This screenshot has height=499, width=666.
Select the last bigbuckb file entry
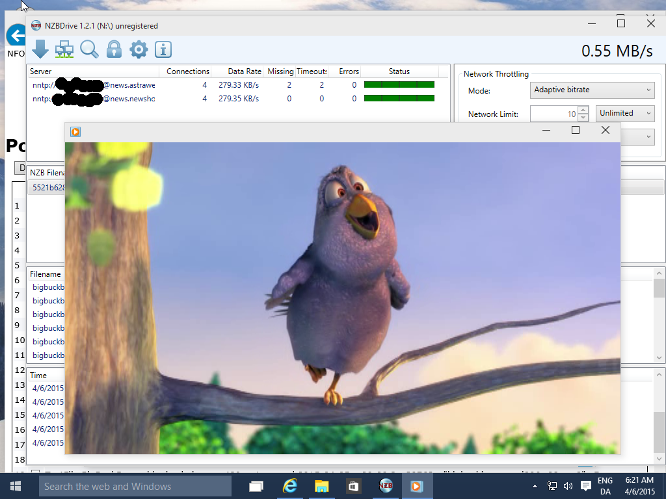tap(48, 355)
